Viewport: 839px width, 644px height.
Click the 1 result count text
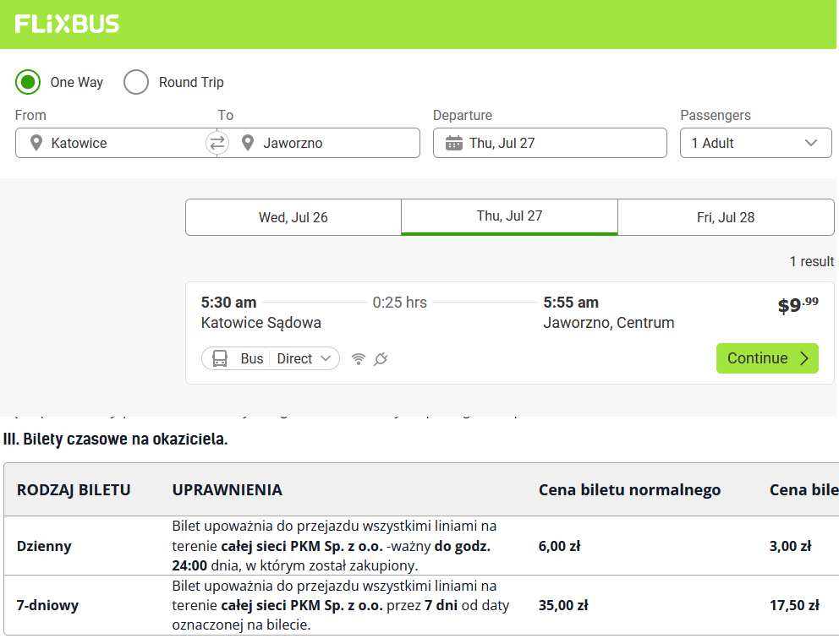[812, 261]
